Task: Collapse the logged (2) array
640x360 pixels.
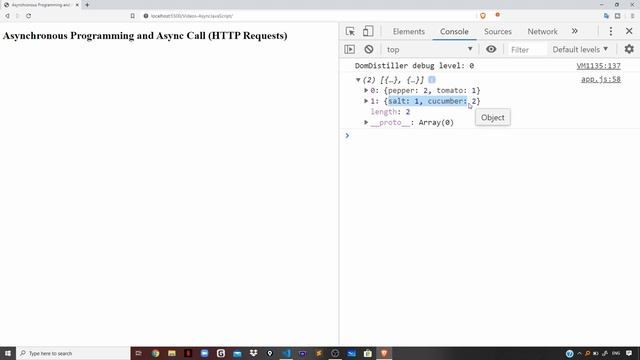Action: tap(358, 80)
